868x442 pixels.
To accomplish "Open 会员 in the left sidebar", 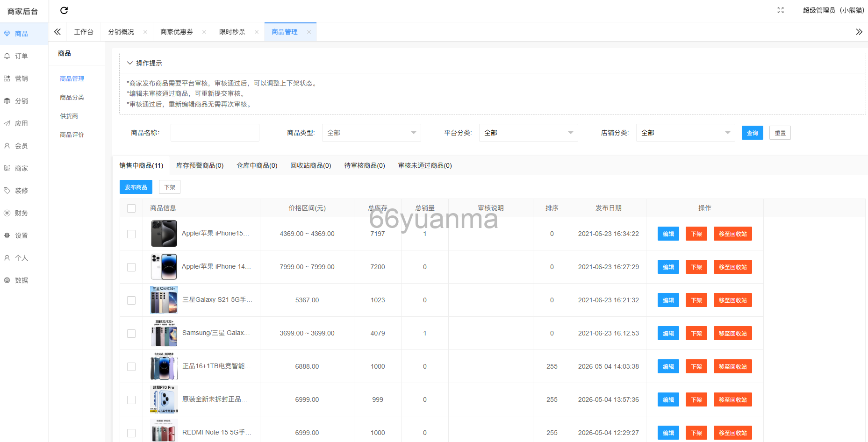I will click(24, 146).
